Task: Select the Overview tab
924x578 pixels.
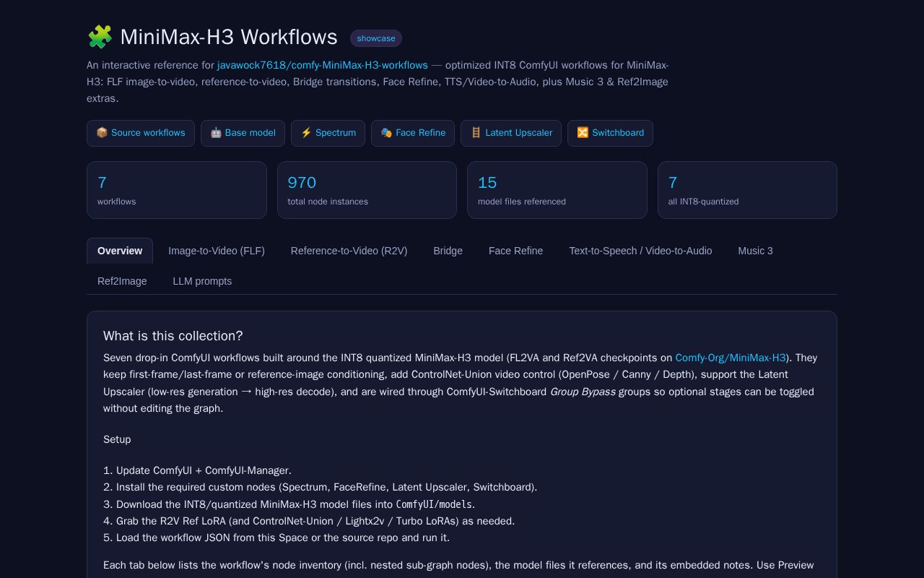Action: pyautogui.click(x=120, y=251)
